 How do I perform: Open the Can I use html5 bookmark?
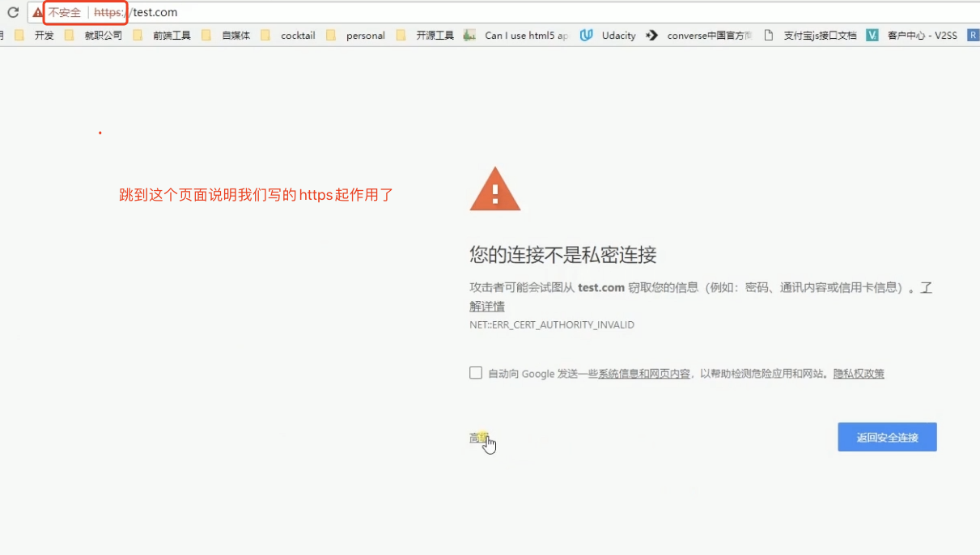coord(516,36)
